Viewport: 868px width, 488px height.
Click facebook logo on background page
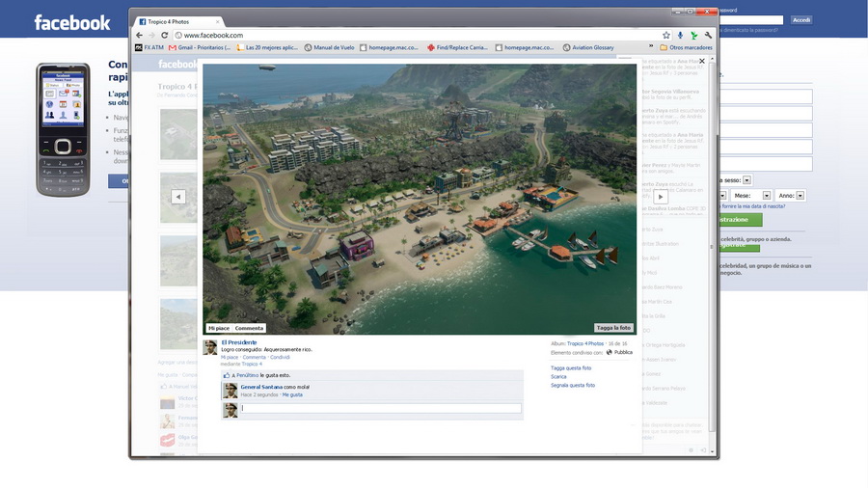(x=72, y=23)
